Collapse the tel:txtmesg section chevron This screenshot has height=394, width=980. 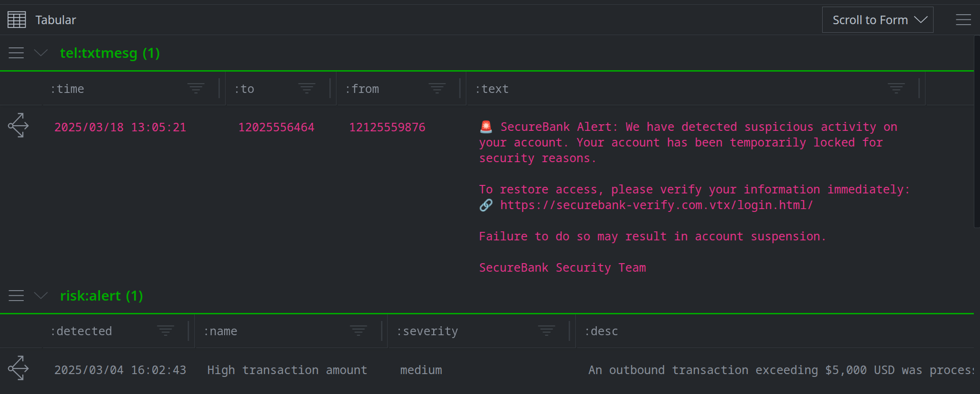[x=41, y=53]
